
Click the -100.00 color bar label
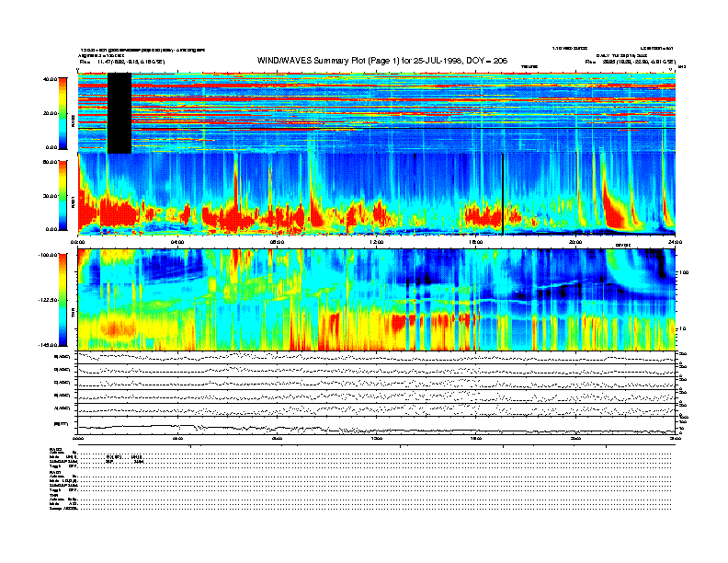48,255
